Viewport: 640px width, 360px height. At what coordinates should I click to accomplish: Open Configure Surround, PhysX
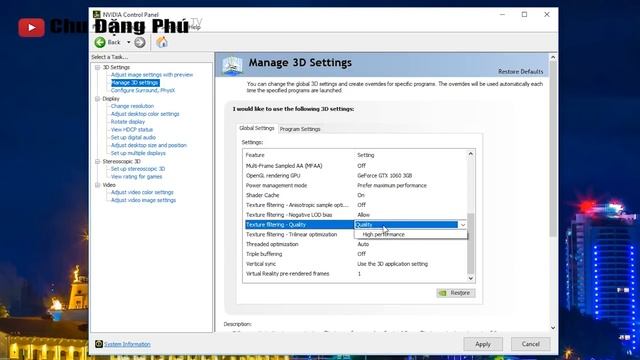(x=143, y=90)
